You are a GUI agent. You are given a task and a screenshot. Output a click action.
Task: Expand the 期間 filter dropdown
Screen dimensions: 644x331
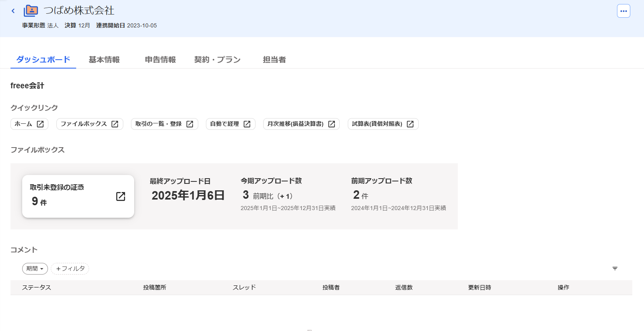coord(35,269)
